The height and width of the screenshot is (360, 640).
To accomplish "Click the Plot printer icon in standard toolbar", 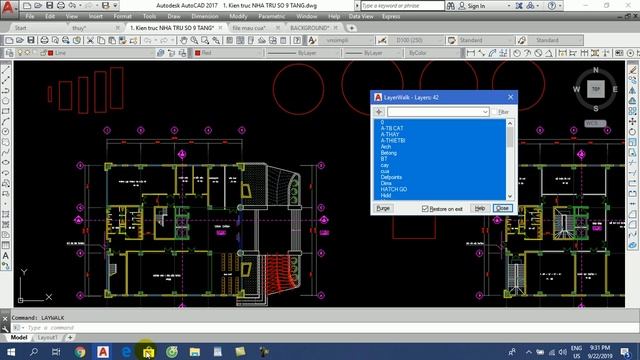I will click(44, 40).
